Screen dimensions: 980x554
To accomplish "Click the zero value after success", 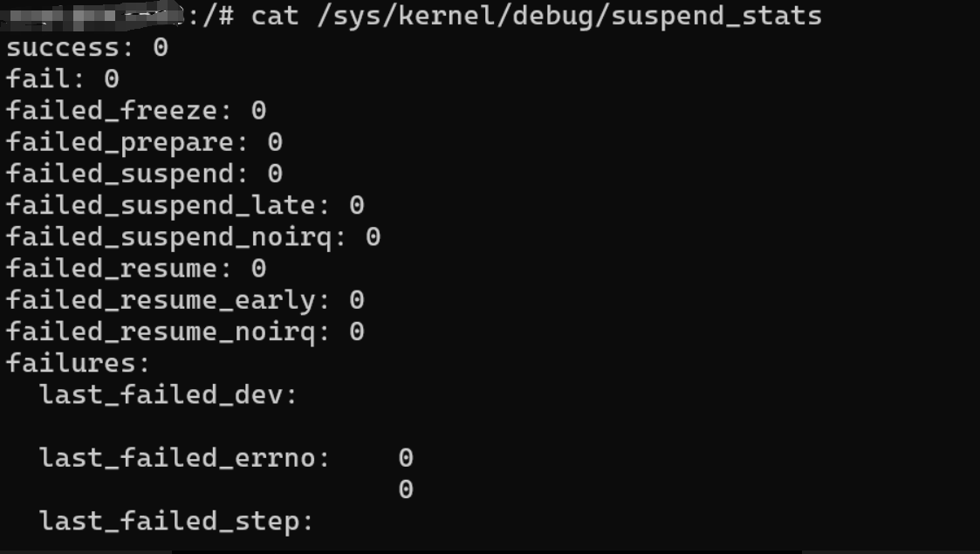I will point(161,48).
